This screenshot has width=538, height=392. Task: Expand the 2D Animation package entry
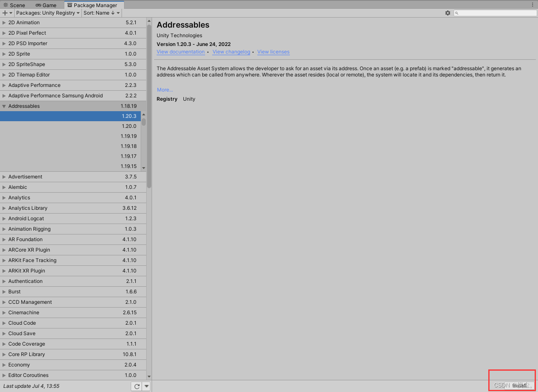(x=4, y=23)
